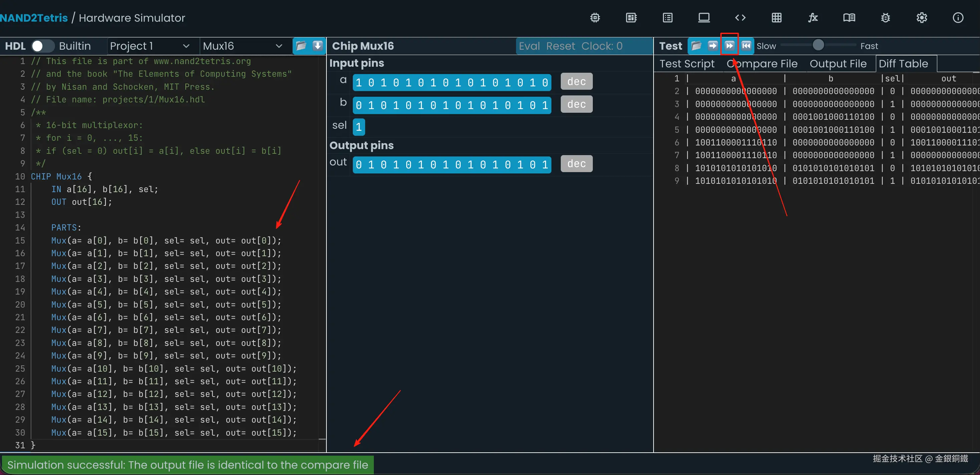Open the CPU emulator icon in header

coord(631,18)
